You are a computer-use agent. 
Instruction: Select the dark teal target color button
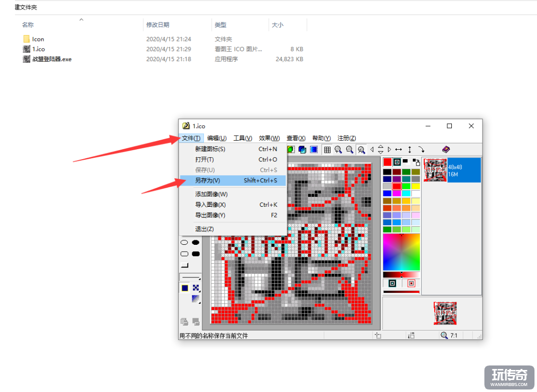[392, 283]
